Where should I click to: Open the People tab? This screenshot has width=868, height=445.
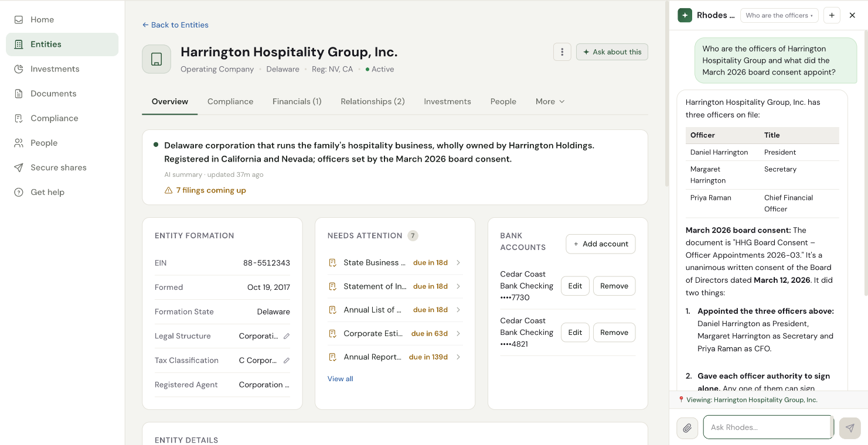pyautogui.click(x=503, y=101)
